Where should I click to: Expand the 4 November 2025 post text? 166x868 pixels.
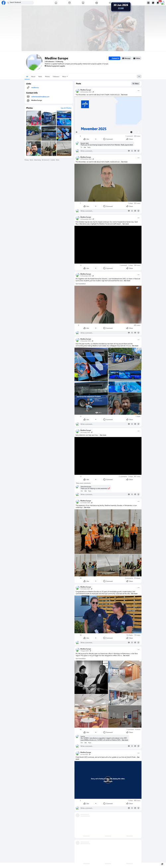(135, 346)
